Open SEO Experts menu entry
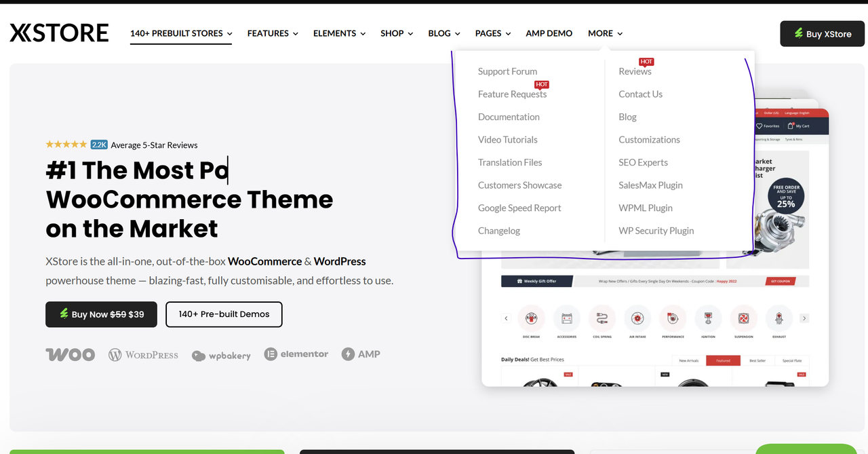Viewport: 868px width, 454px height. pyautogui.click(x=643, y=162)
